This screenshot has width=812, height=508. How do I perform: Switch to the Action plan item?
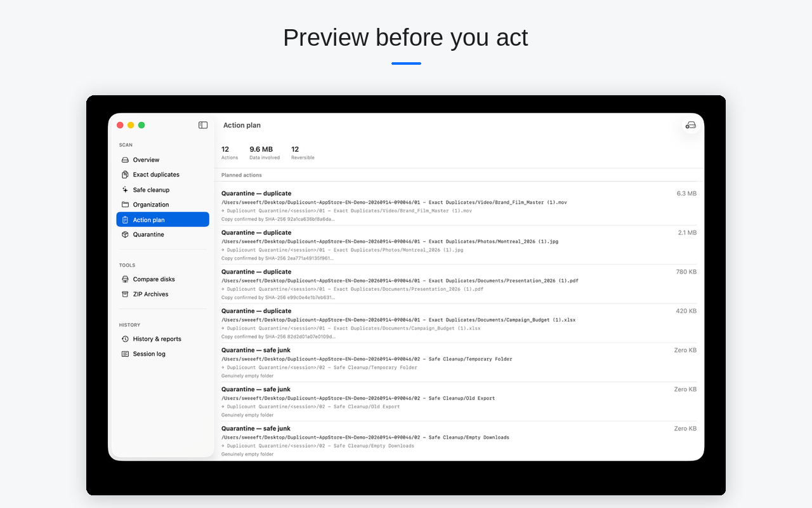click(162, 220)
